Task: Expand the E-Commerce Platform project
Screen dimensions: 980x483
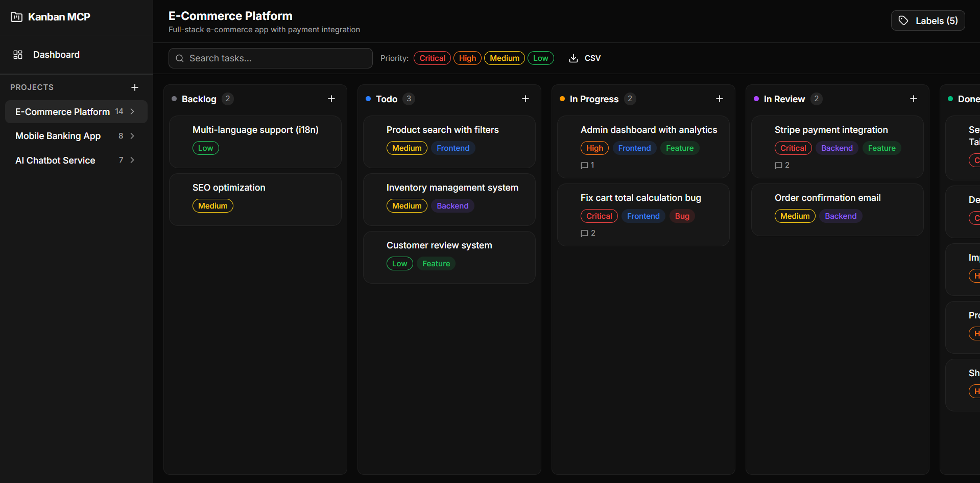Action: (x=132, y=111)
